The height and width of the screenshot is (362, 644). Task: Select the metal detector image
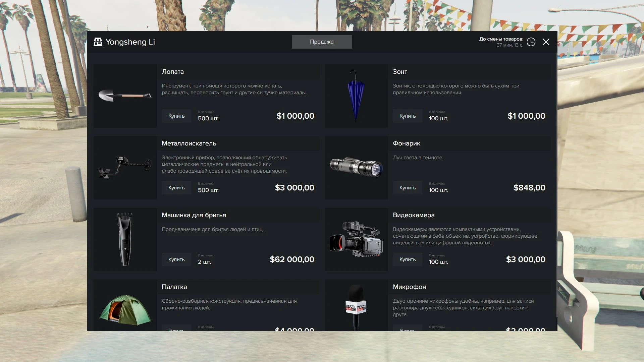click(x=125, y=168)
